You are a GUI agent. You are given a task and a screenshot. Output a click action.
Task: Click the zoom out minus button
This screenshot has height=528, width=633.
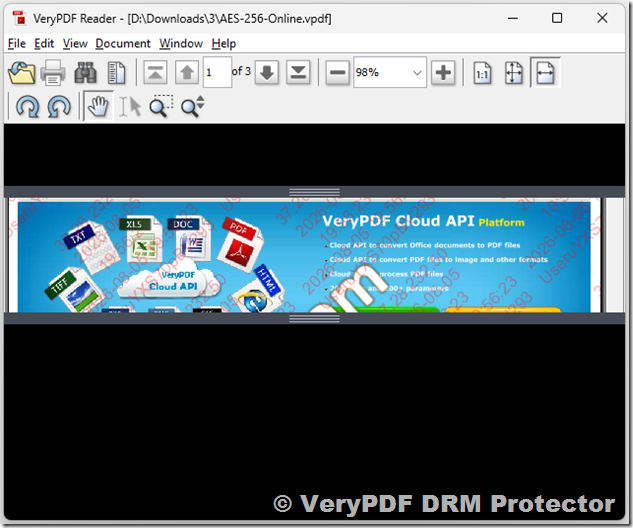(x=337, y=73)
